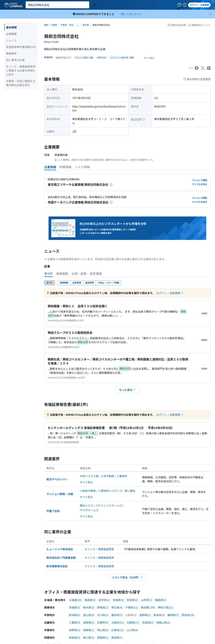Image resolution: width=215 pixels, height=644 pixels.
Task: Click 東京都 breadcrumb
Action: coord(86,25)
